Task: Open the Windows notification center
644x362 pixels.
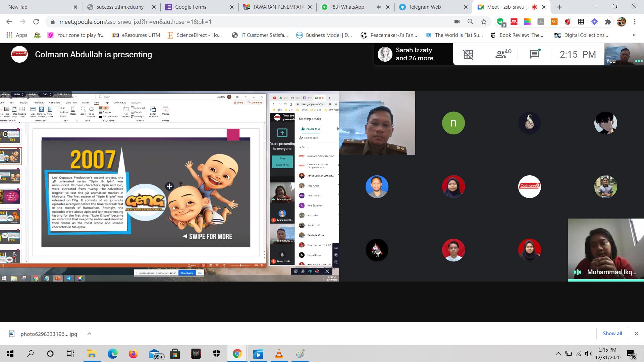Action: coord(631,355)
